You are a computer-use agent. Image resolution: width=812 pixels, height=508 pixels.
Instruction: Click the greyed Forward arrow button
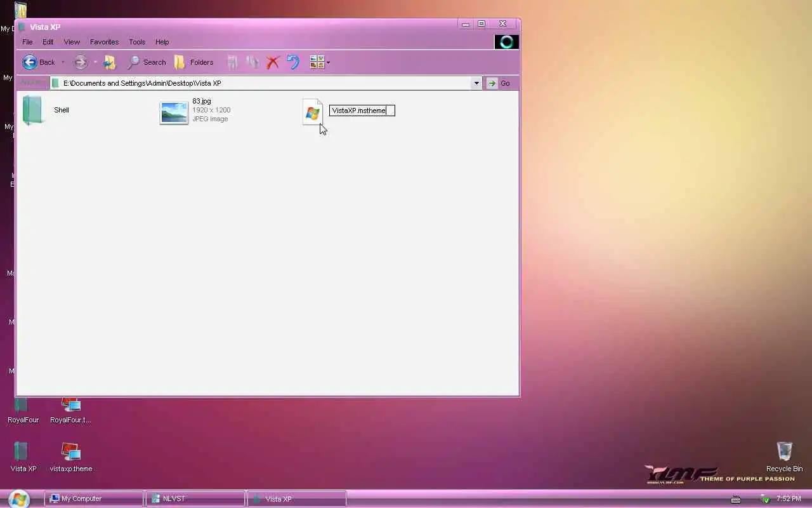pyautogui.click(x=80, y=62)
